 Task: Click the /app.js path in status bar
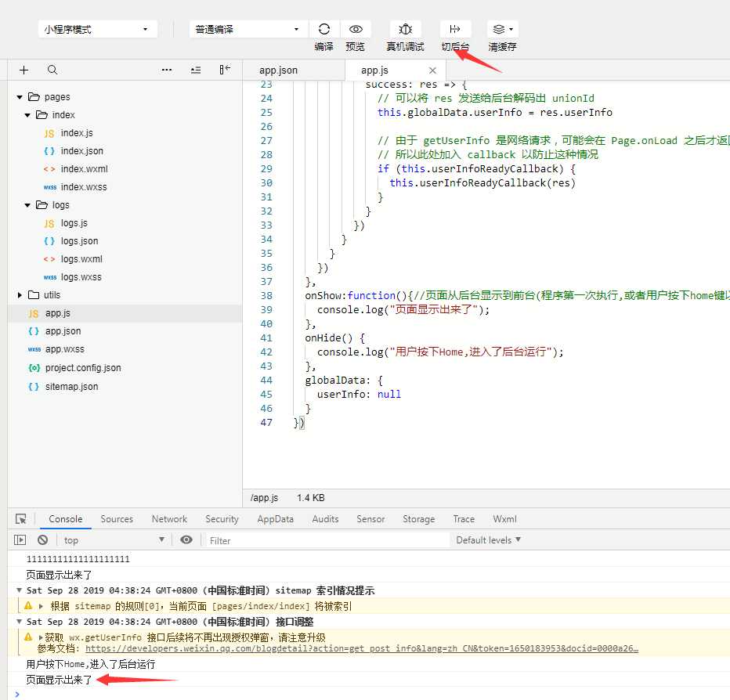point(264,497)
